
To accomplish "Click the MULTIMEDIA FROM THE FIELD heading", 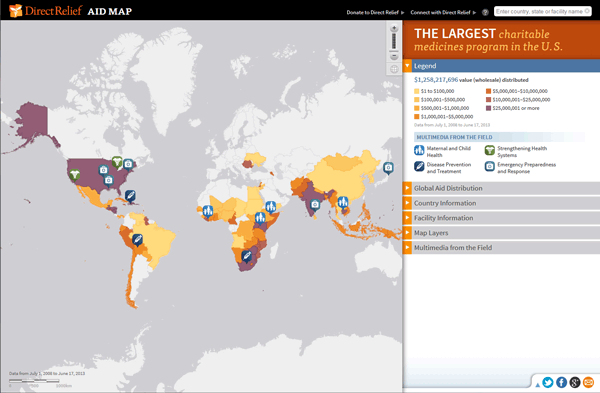I will pyautogui.click(x=454, y=137).
